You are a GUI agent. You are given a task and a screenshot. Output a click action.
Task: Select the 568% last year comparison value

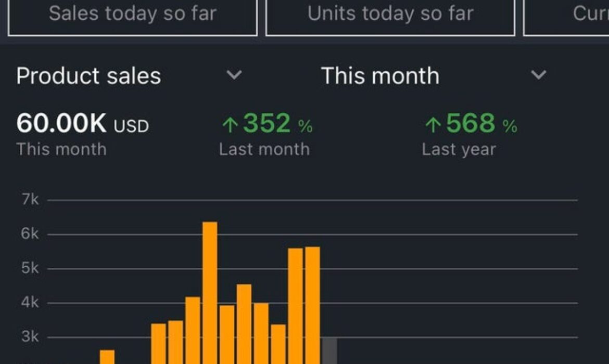coord(471,122)
